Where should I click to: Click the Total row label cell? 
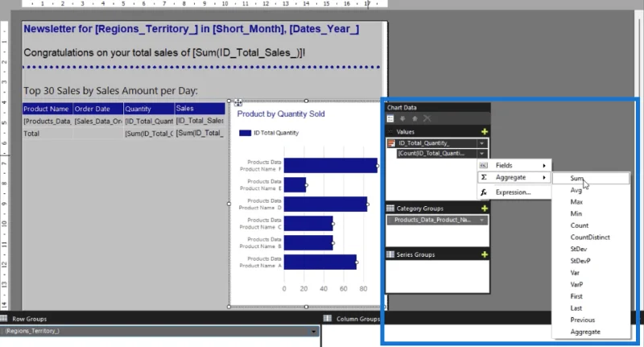47,134
